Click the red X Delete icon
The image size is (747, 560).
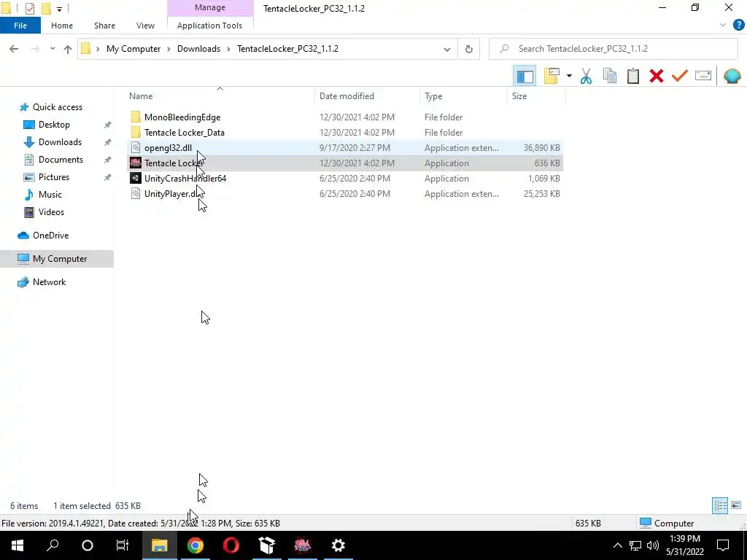point(657,76)
